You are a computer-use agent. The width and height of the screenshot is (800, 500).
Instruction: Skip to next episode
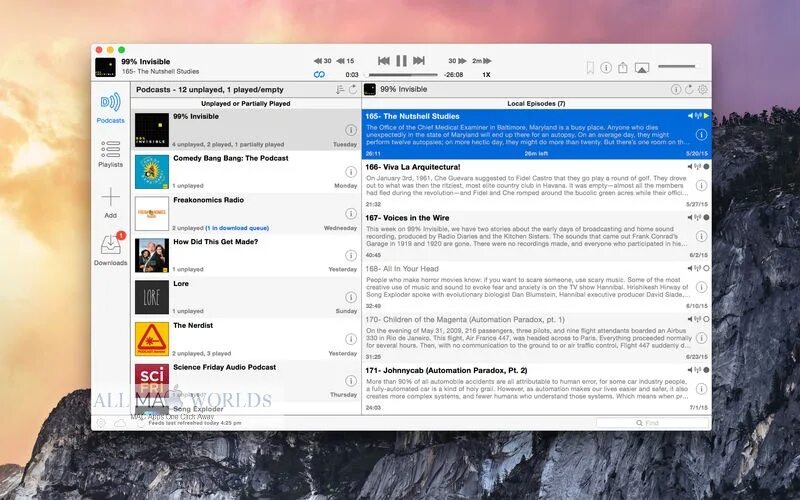[x=419, y=61]
